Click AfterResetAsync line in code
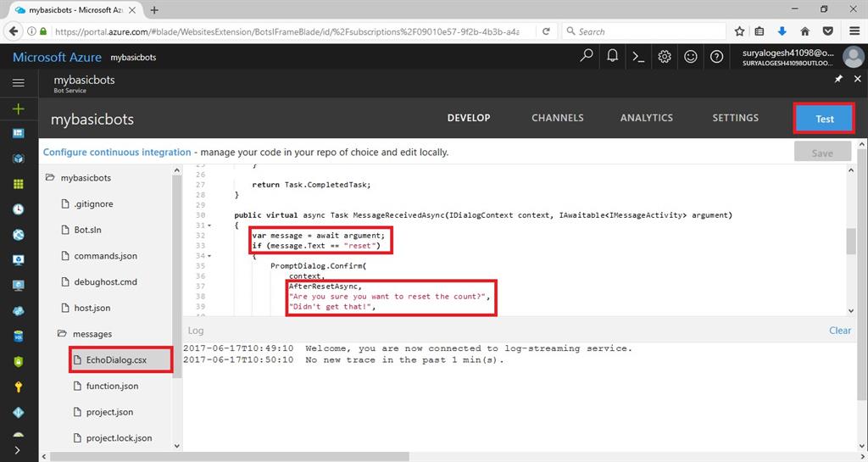 pyautogui.click(x=325, y=286)
